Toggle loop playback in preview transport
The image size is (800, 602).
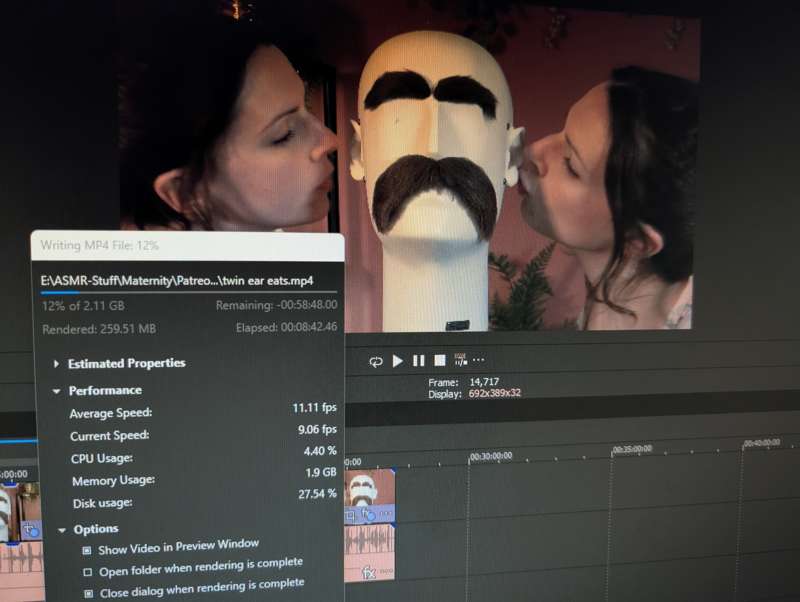(376, 361)
